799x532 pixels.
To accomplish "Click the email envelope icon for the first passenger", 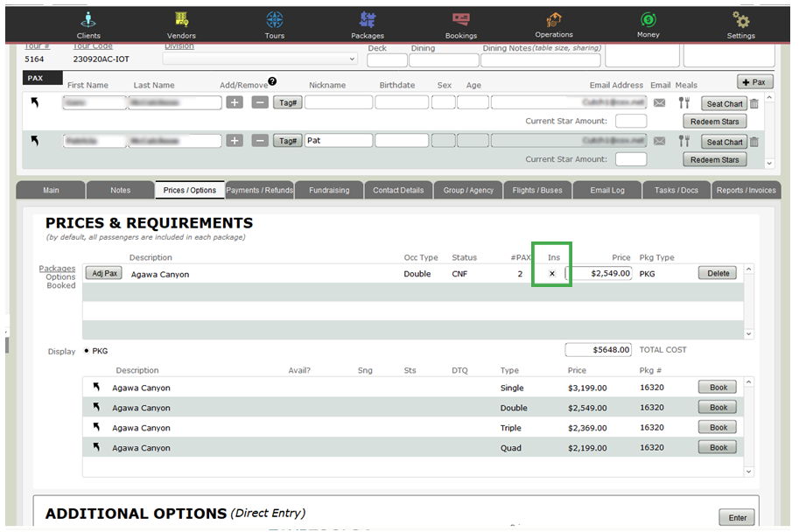I will 659,102.
